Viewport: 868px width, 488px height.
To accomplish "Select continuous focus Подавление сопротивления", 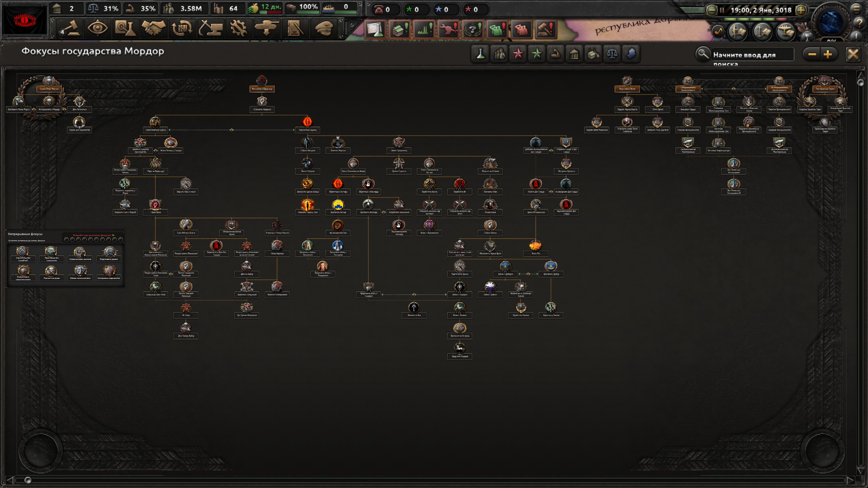I will tap(23, 273).
